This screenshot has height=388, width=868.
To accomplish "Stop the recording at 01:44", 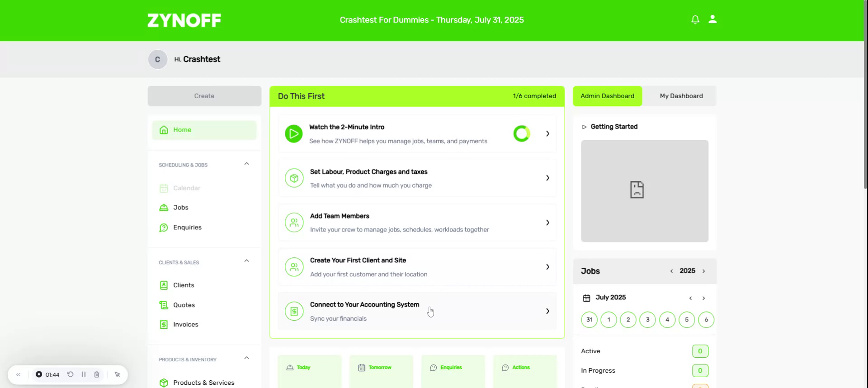I will click(x=39, y=374).
